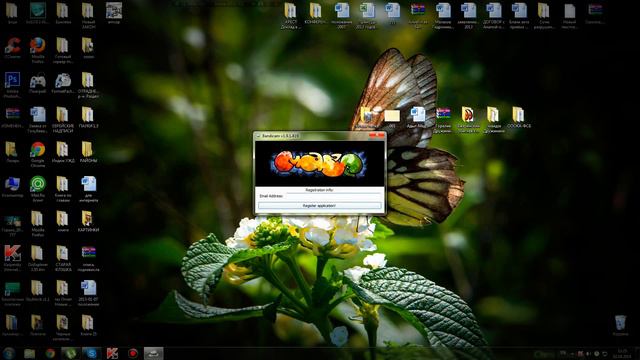Open the Windows Start menu orb
Screen dimensions: 640x360
(x=9, y=353)
